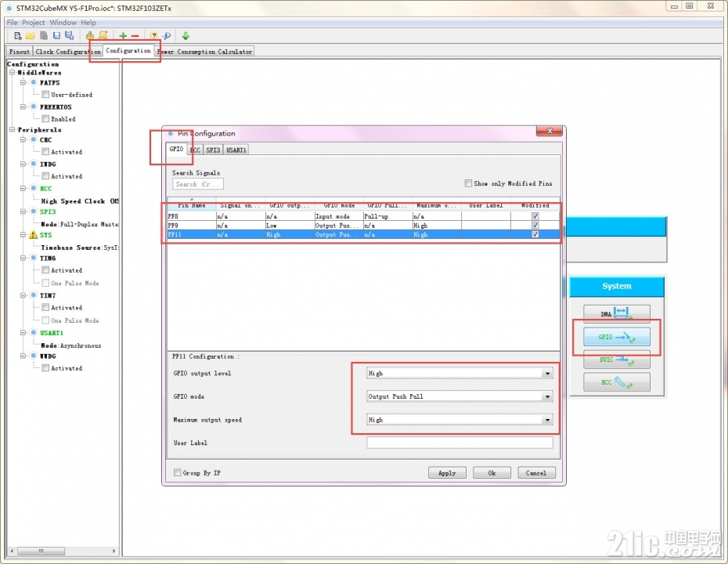Enable Show only Modified Pins checkbox
The image size is (728, 564).
(x=468, y=183)
